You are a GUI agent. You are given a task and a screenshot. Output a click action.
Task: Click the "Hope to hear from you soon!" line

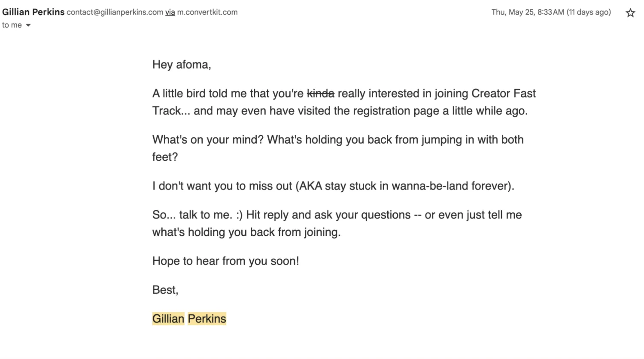click(x=225, y=261)
